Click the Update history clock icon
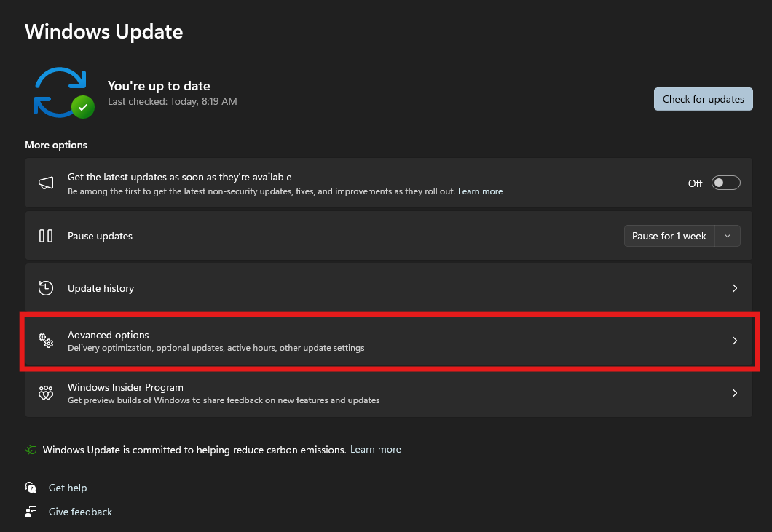The height and width of the screenshot is (532, 772). pyautogui.click(x=46, y=288)
